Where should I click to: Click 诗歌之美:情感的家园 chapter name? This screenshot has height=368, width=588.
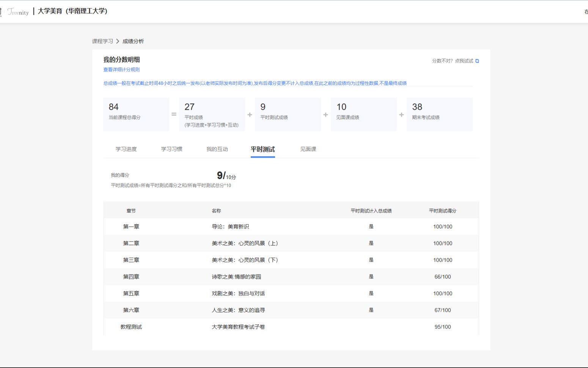tap(236, 277)
